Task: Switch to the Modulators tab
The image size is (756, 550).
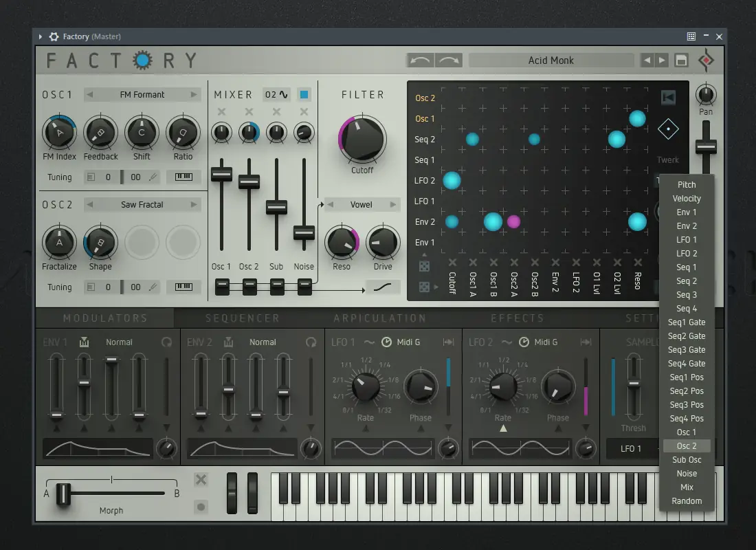Action: tap(105, 318)
